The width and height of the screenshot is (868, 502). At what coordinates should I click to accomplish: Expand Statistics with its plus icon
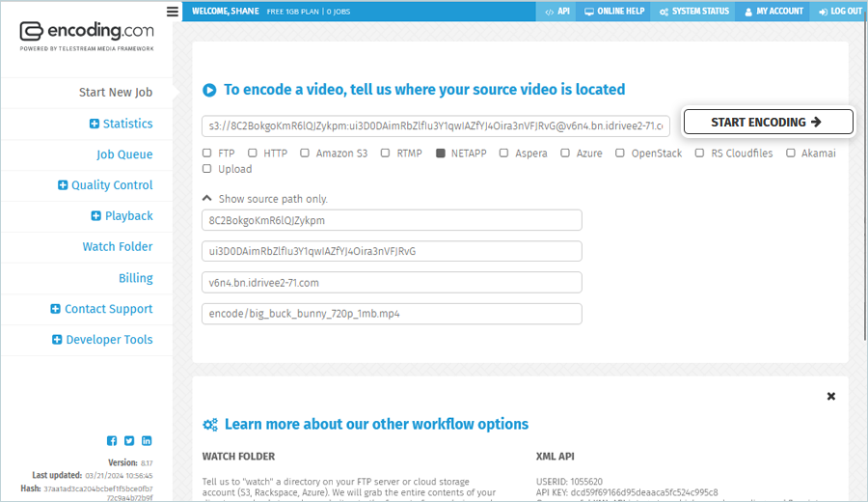(x=95, y=124)
